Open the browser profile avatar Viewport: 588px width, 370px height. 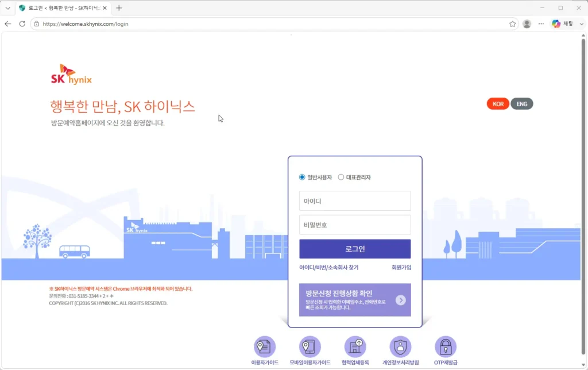pos(527,24)
